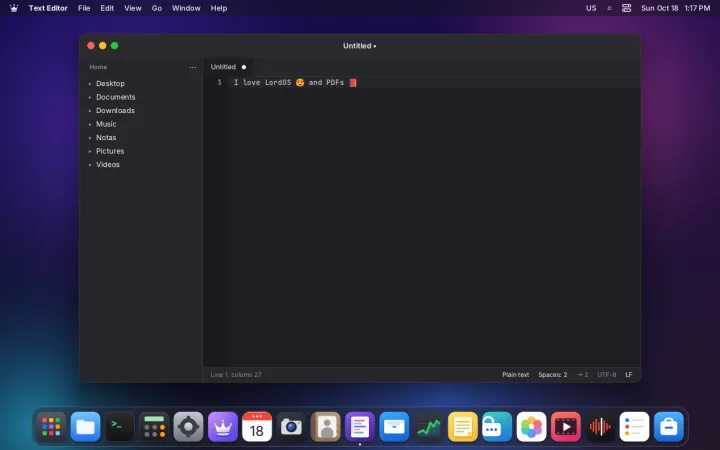Select the Pictures folder label
This screenshot has height=450, width=720.
pos(110,151)
